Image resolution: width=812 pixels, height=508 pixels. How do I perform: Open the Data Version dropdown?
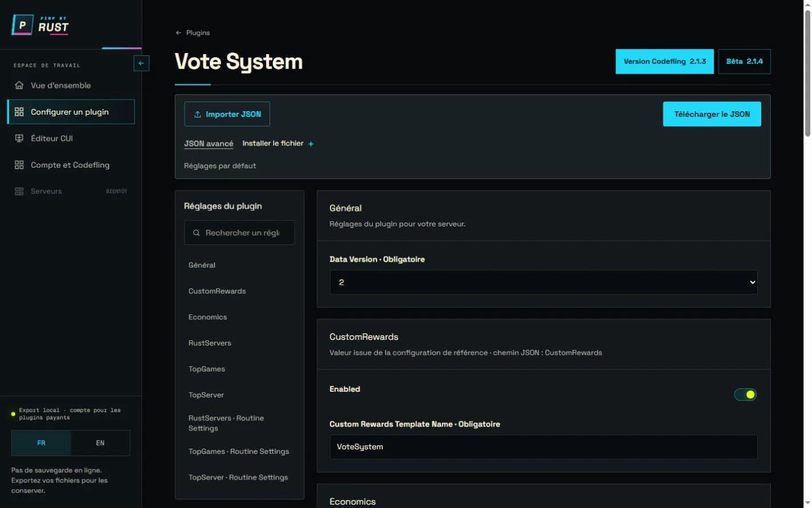(x=544, y=282)
